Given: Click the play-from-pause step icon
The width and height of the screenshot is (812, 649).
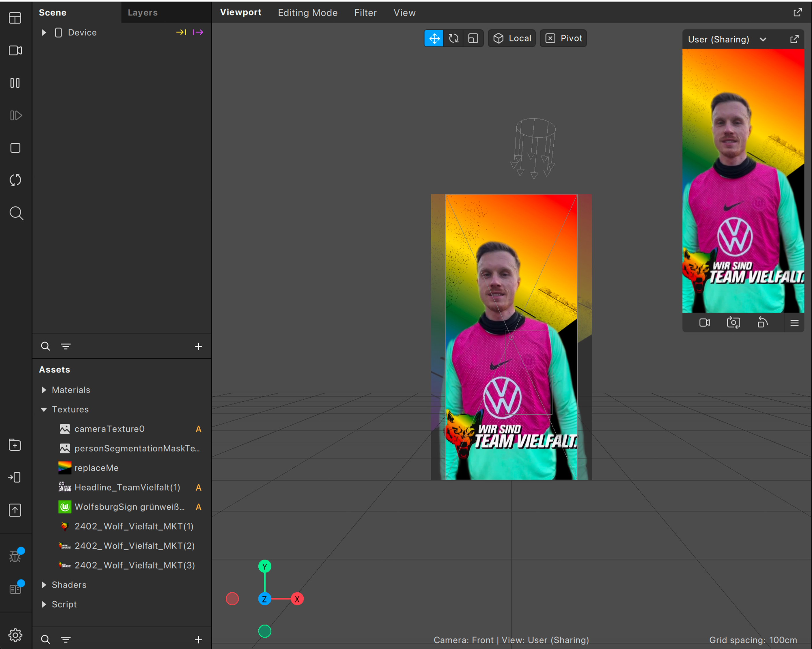Looking at the screenshot, I should click(15, 115).
